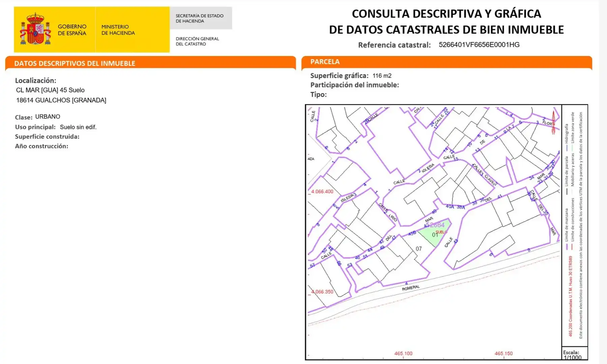
Task: Click the 'Localización:' label
Action: pos(36,81)
